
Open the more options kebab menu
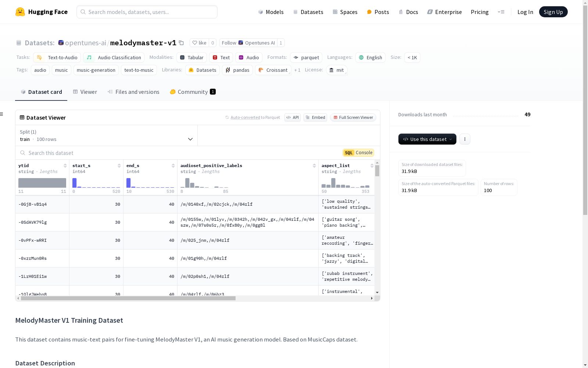click(465, 139)
